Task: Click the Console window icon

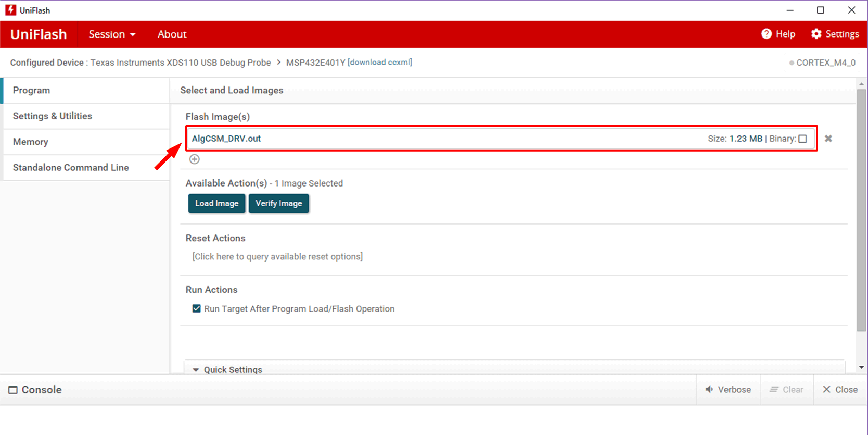Action: coord(13,390)
